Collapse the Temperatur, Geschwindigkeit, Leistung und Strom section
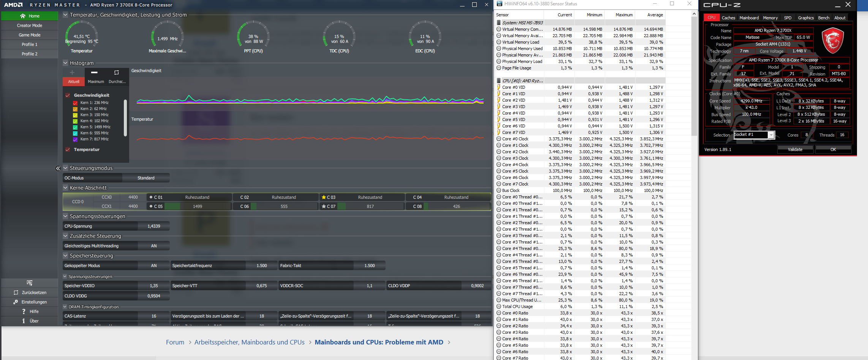The width and height of the screenshot is (868, 360). pos(65,15)
